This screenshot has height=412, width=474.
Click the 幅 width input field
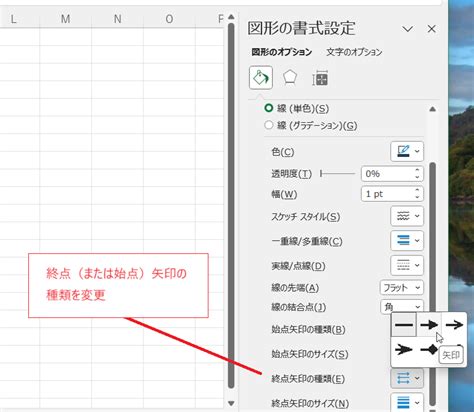pyautogui.click(x=392, y=194)
